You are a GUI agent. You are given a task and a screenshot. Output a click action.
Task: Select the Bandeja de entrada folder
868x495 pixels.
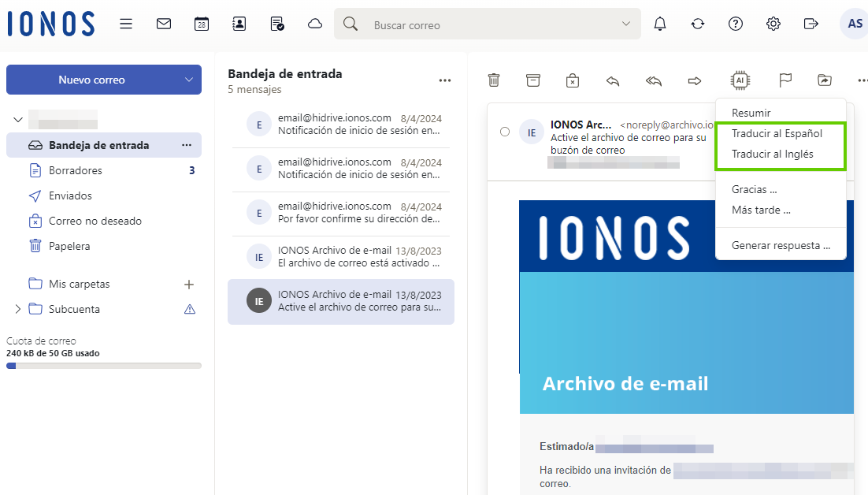[x=104, y=145]
